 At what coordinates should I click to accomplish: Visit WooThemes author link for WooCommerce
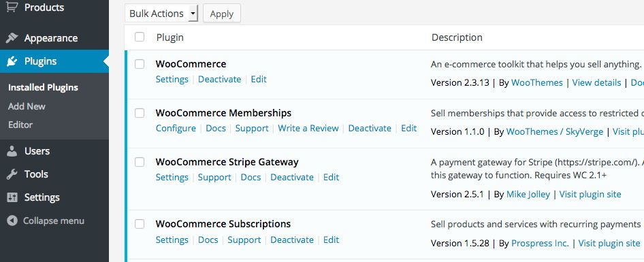point(537,82)
